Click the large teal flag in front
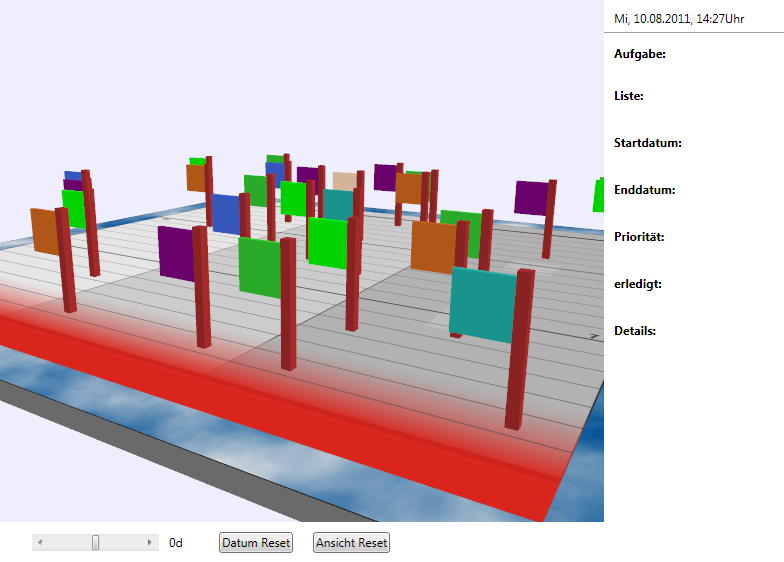784x562 pixels. [483, 304]
